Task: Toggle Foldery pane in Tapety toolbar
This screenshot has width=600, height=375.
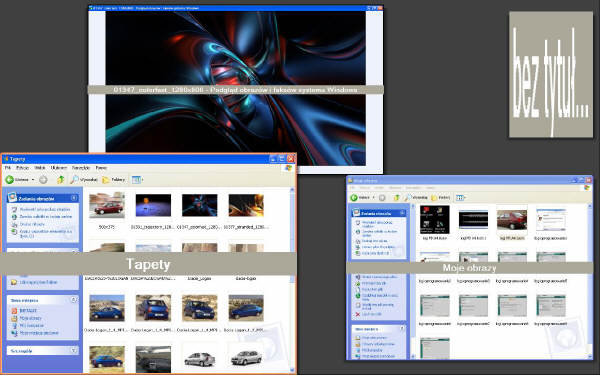Action: coord(114,179)
